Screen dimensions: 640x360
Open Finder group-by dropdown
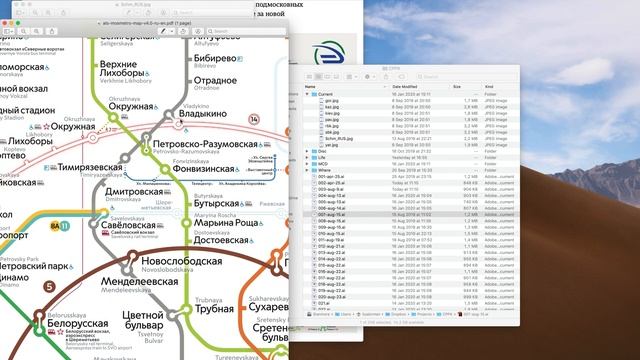coord(351,76)
